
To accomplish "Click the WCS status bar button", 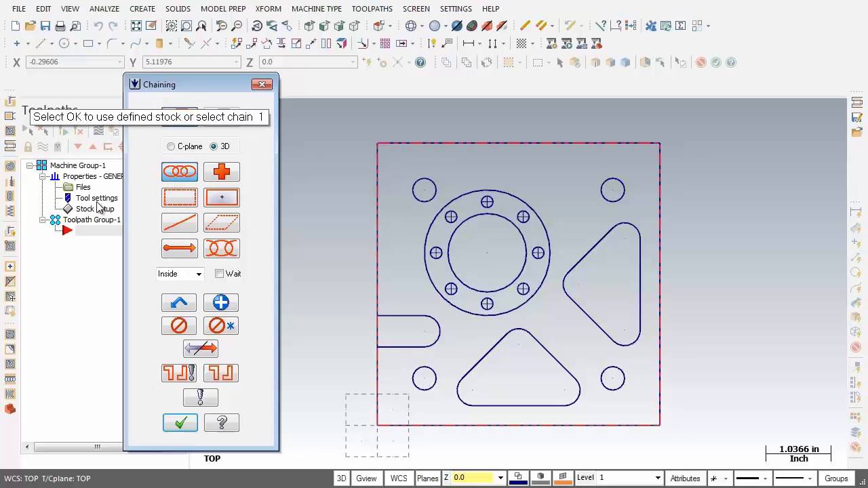I will click(399, 478).
